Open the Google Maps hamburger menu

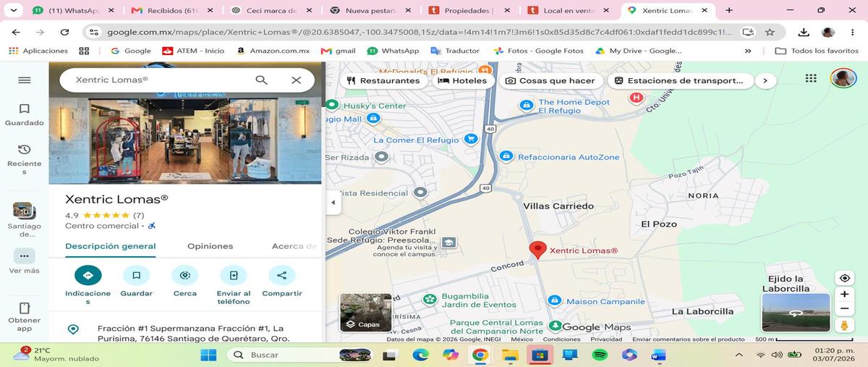coord(24,80)
